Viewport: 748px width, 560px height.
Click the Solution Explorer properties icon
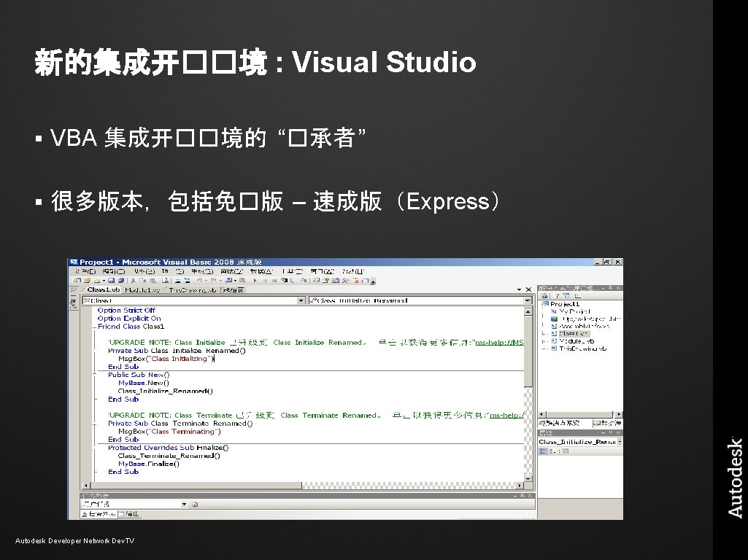(544, 296)
